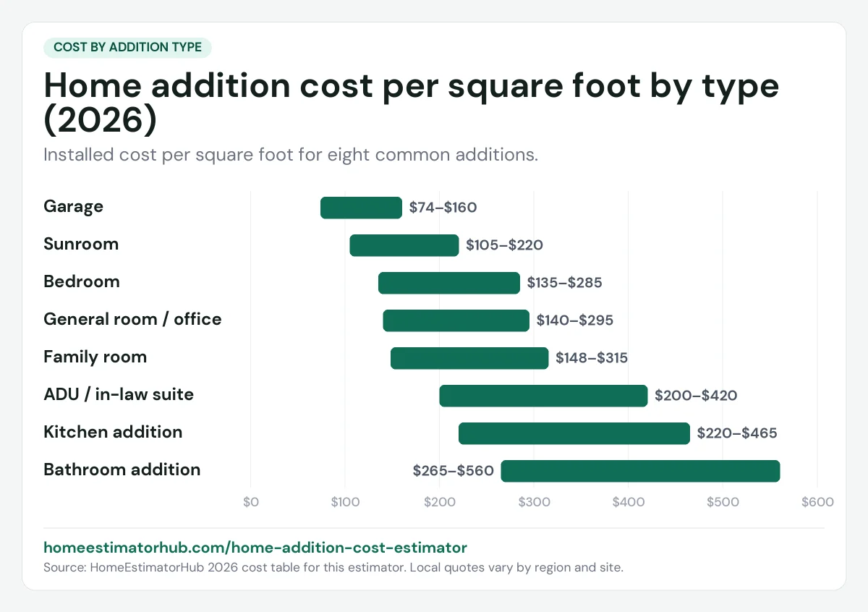Viewport: 868px width, 612px height.
Task: Click the '$100' axis tick label
Action: (345, 502)
